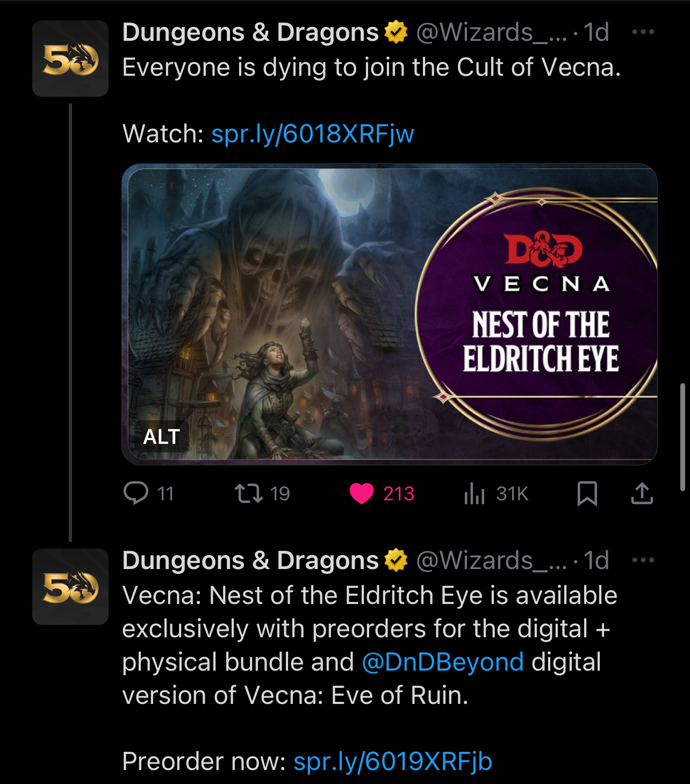
Task: Open more options on second tweet
Action: [643, 560]
